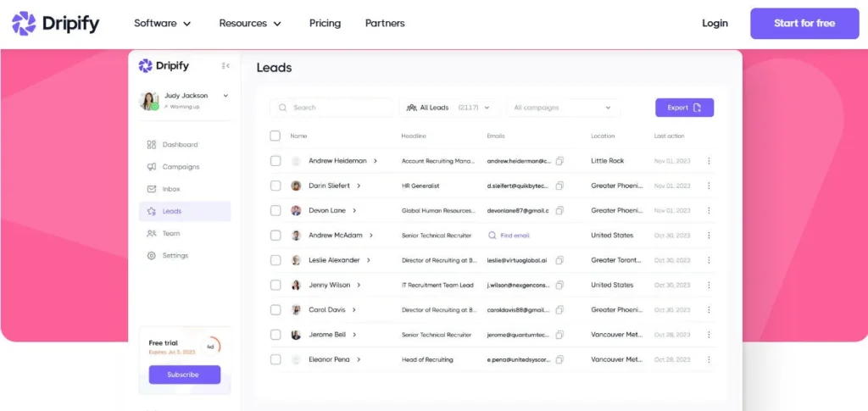This screenshot has width=868, height=411.
Task: Click the Export button
Action: coord(684,108)
